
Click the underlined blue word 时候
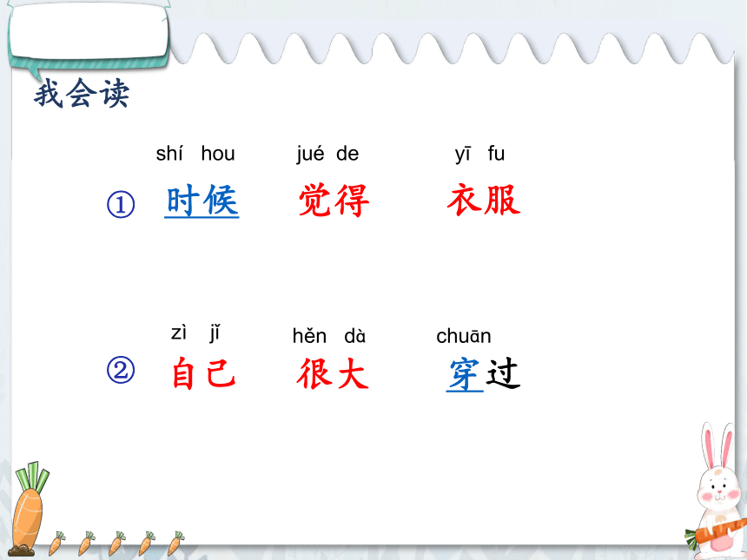(202, 201)
